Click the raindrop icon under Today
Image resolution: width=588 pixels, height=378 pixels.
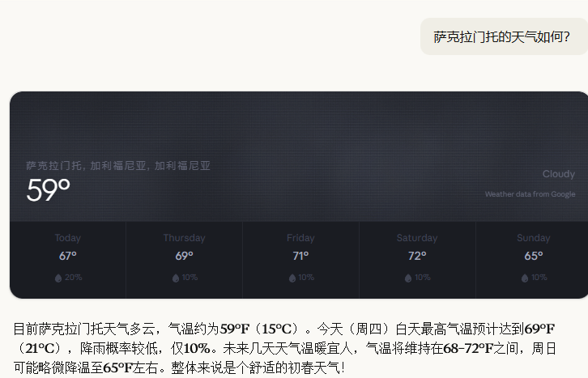tap(58, 278)
